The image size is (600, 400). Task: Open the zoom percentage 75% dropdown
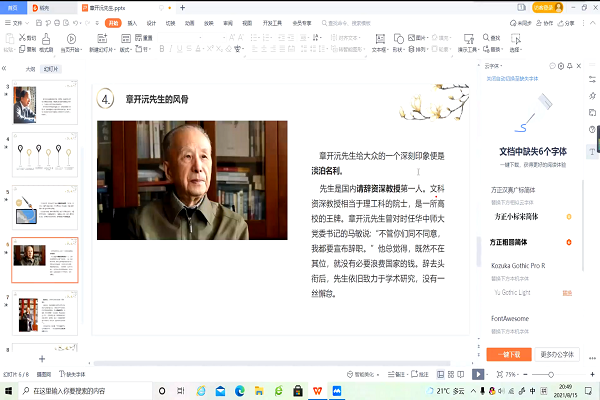pos(512,373)
